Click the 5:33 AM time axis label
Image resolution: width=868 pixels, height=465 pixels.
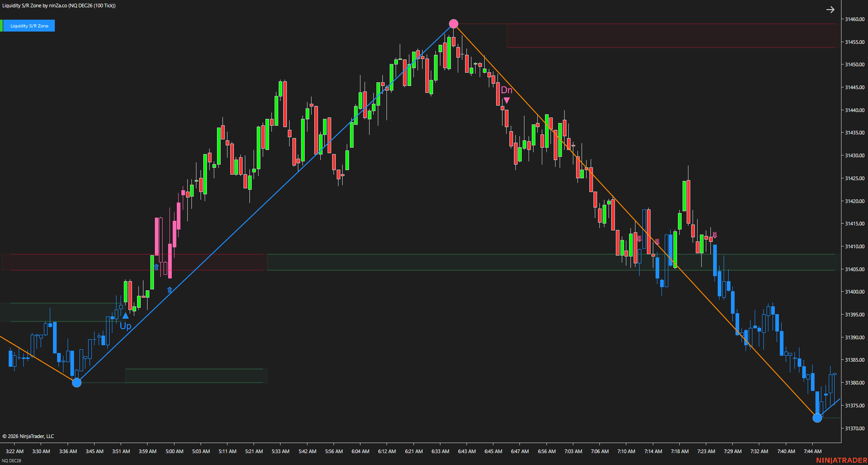point(281,451)
